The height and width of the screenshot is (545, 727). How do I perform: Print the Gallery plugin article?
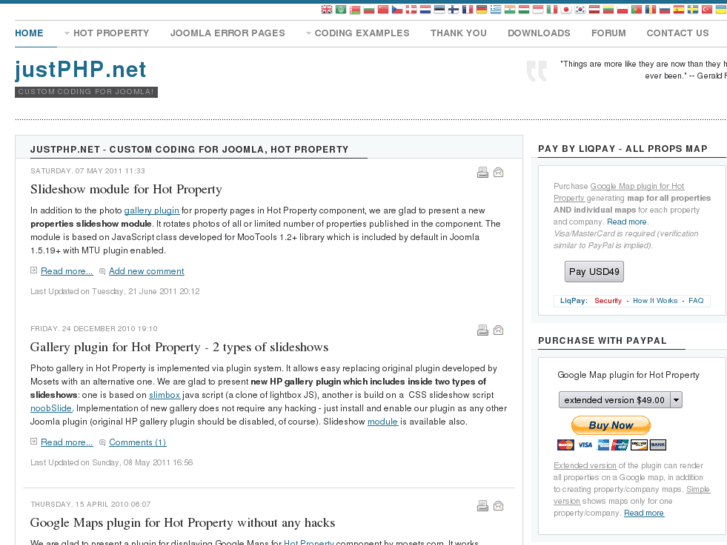tap(483, 330)
